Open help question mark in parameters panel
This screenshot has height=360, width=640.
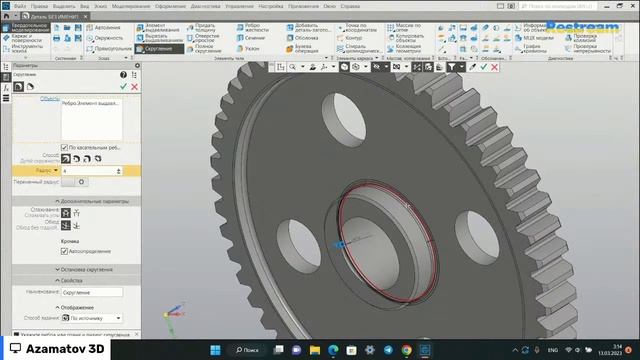pyautogui.click(x=123, y=75)
